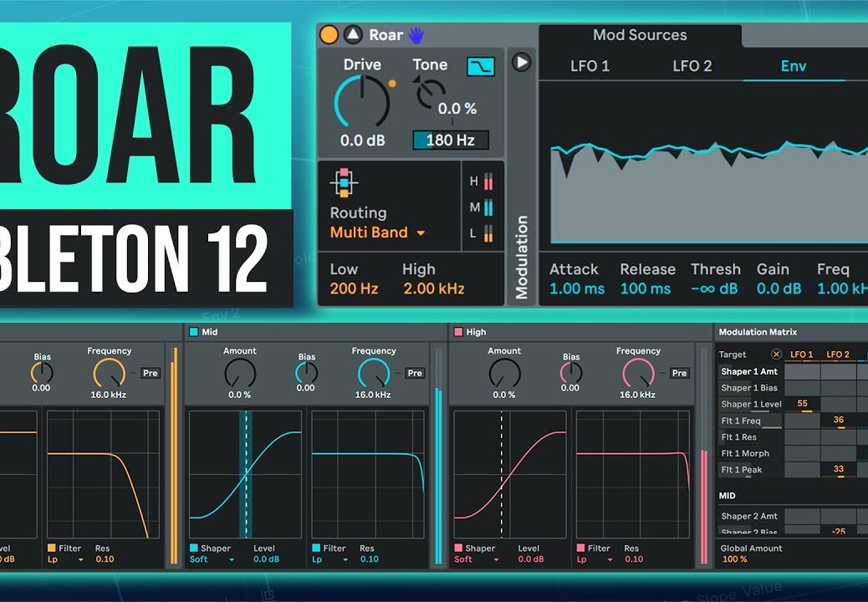Click the Release 100 ms value
The image size is (868, 602).
pos(646,288)
